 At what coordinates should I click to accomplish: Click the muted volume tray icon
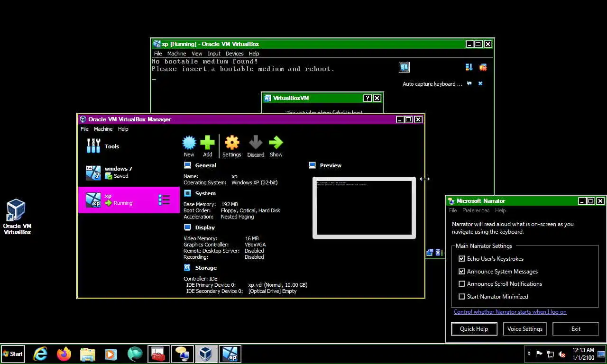(562, 354)
